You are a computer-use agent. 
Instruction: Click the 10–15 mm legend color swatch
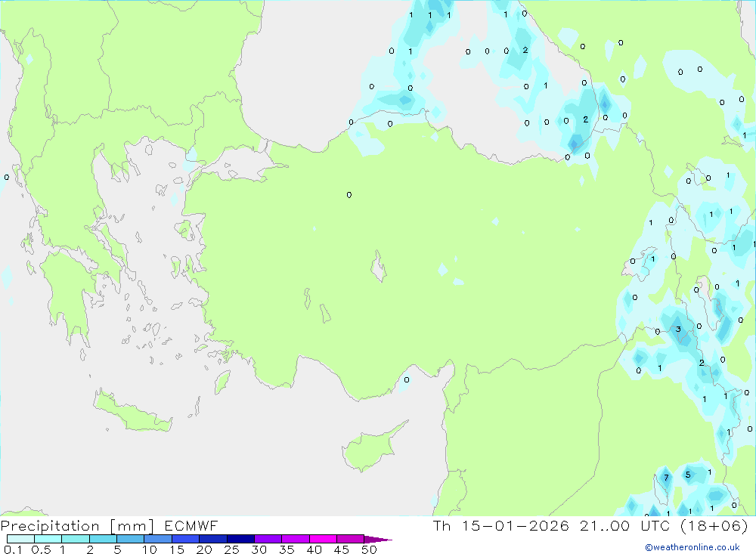pyautogui.click(x=158, y=539)
